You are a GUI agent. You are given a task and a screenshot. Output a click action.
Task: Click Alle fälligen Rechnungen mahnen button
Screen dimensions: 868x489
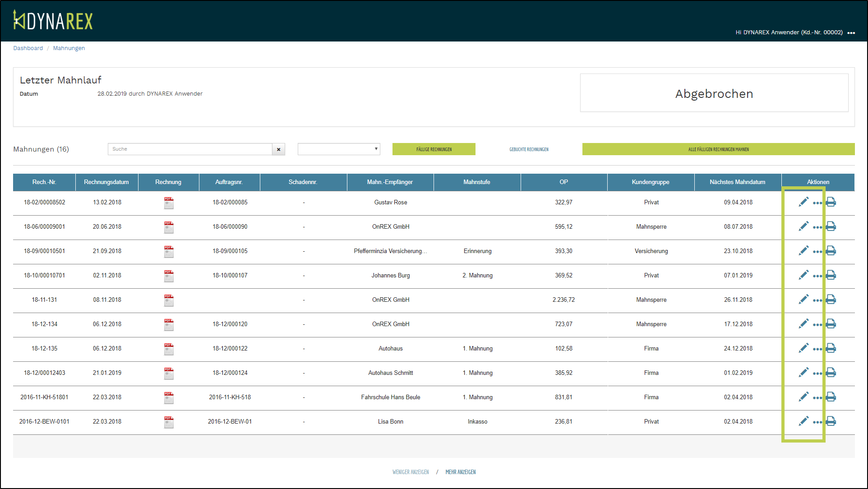click(718, 149)
